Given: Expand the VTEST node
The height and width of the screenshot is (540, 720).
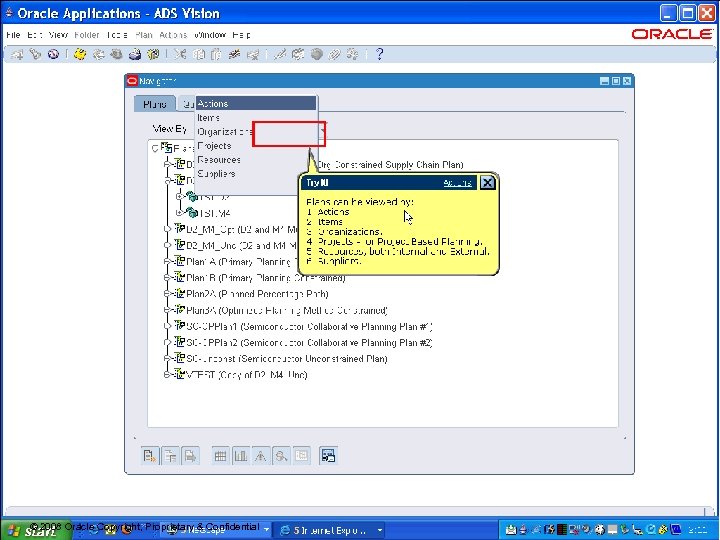Looking at the screenshot, I should coord(167,375).
